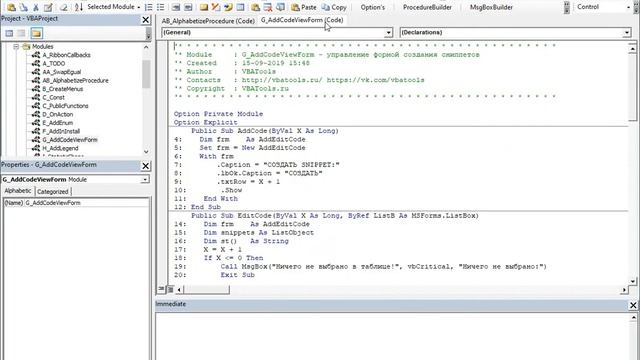Click the second of the two indent icons
The height and width of the screenshot is (360, 640).
[x=188, y=7]
